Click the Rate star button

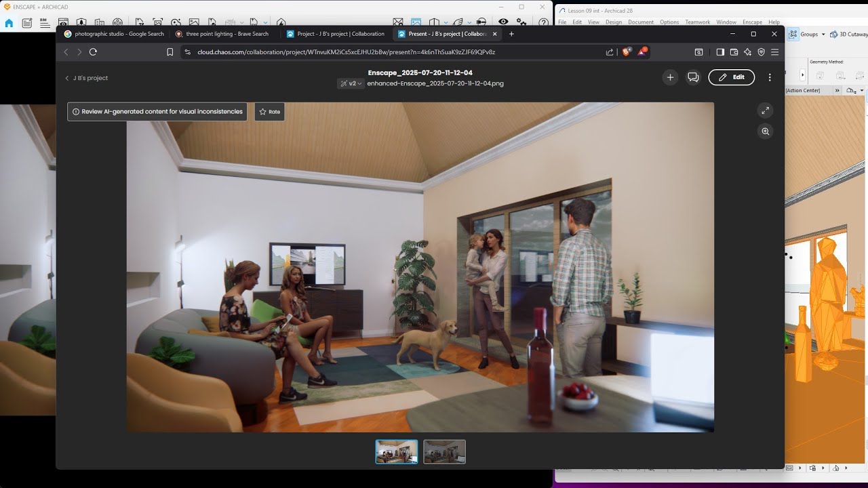(x=269, y=112)
